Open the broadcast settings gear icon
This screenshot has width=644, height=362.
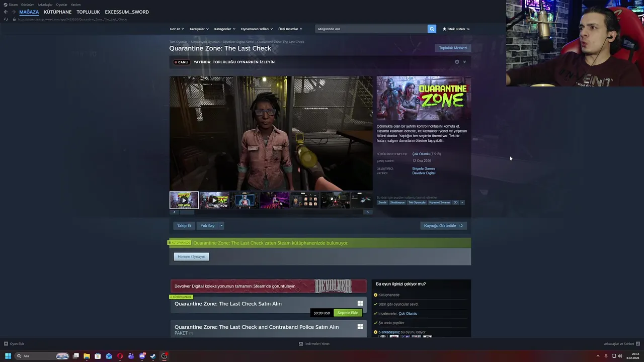(x=457, y=62)
